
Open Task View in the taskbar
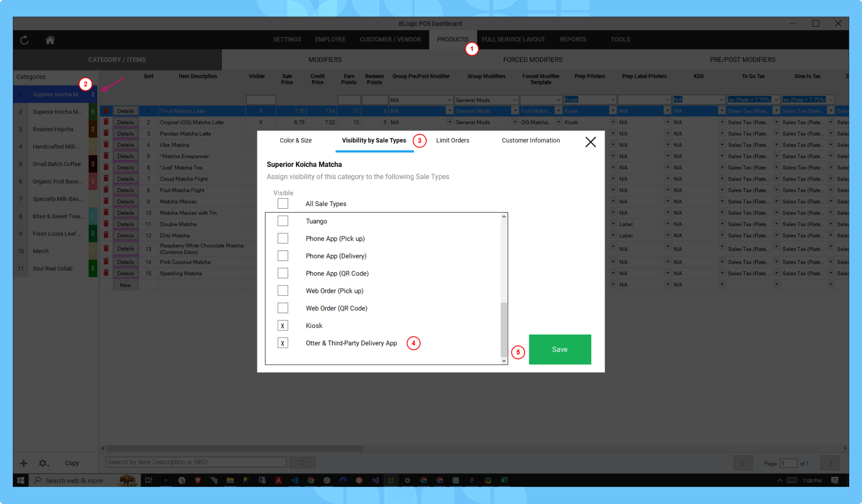coord(148,480)
